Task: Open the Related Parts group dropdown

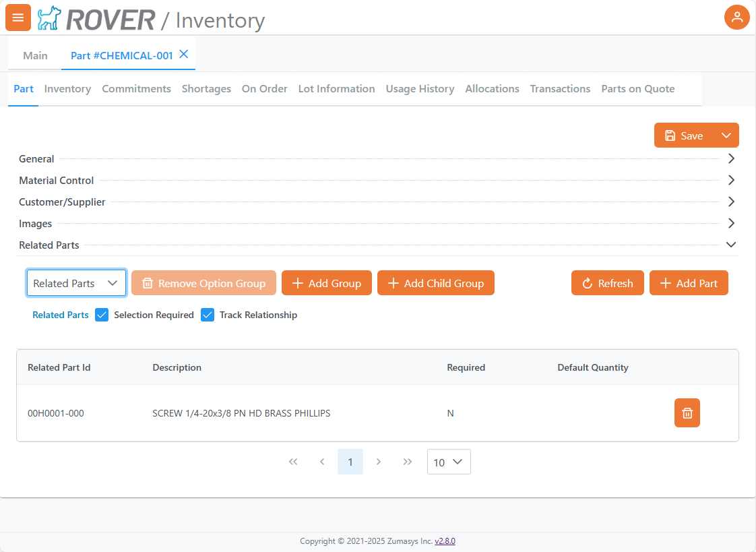Action: point(76,283)
